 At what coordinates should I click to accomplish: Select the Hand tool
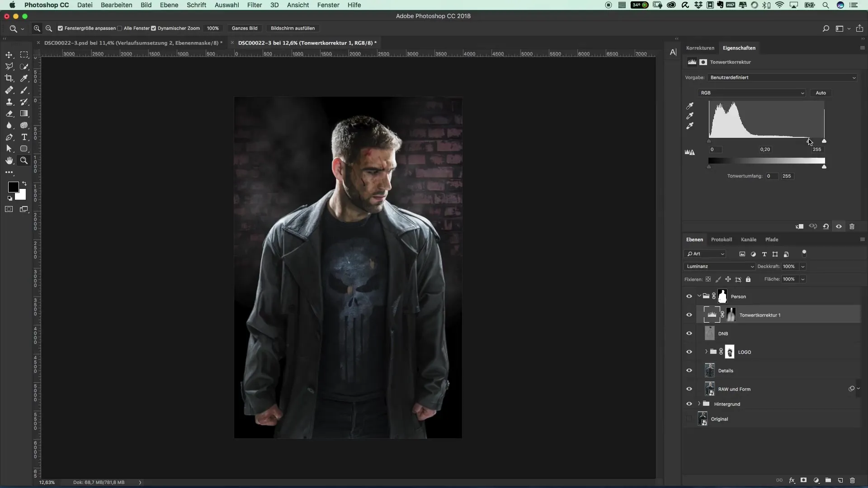pyautogui.click(x=9, y=160)
